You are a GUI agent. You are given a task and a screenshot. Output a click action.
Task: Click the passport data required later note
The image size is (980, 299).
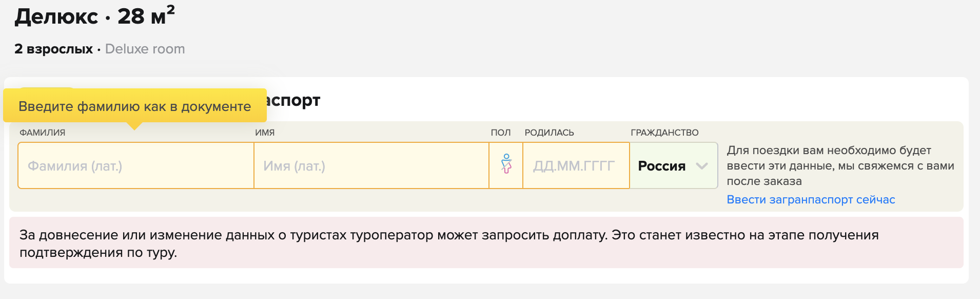tap(840, 165)
